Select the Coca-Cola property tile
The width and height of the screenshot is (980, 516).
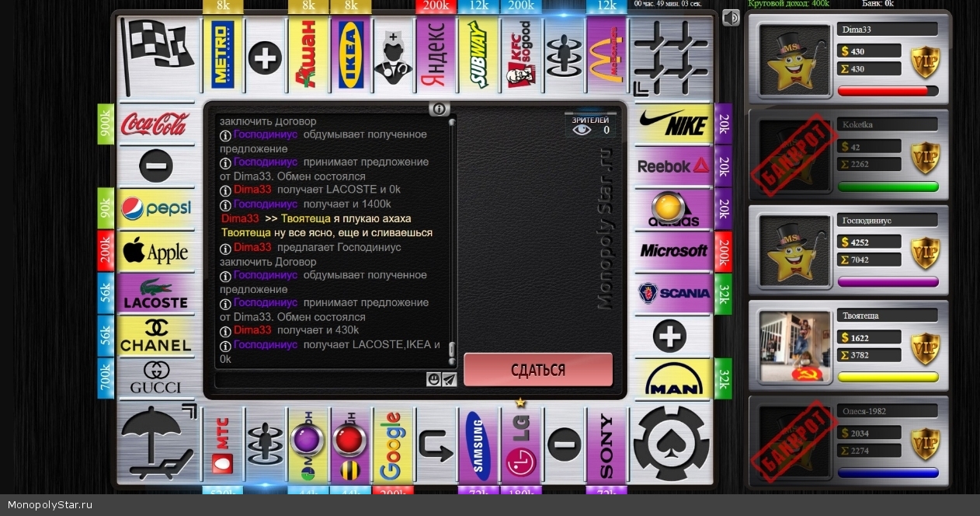coord(156,124)
